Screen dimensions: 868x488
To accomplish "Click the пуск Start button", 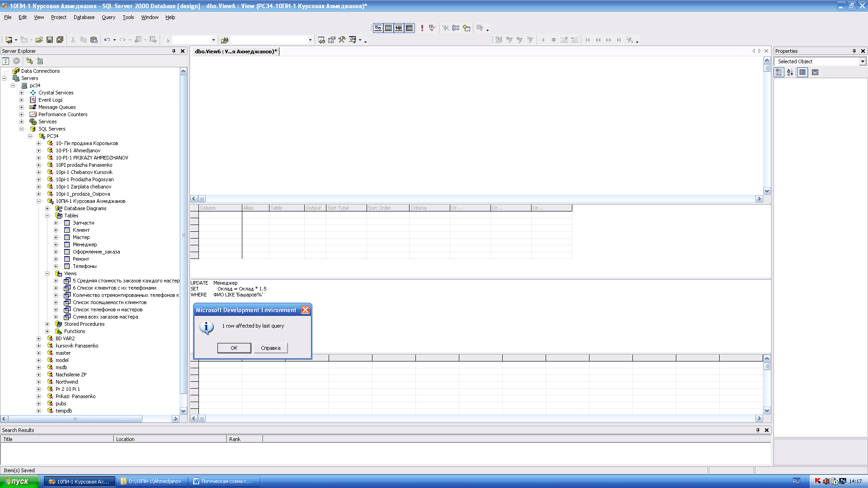I will pyautogui.click(x=19, y=481).
